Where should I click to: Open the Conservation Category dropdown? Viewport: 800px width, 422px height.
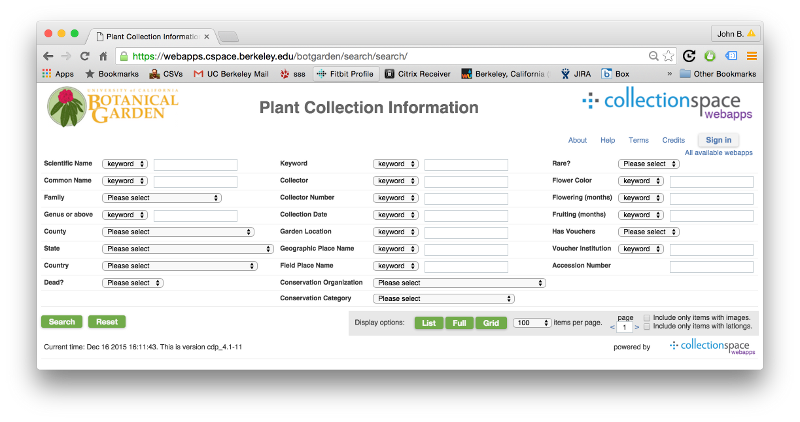[443, 299]
